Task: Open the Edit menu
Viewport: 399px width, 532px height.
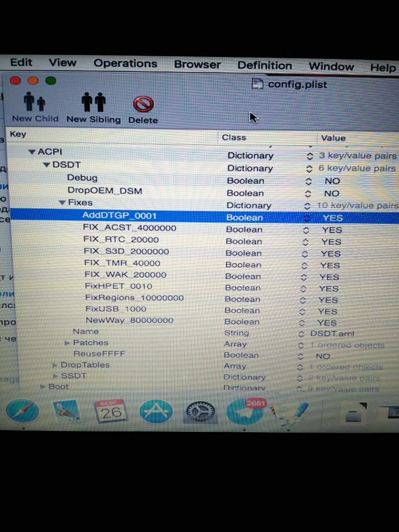Action: click(x=21, y=62)
